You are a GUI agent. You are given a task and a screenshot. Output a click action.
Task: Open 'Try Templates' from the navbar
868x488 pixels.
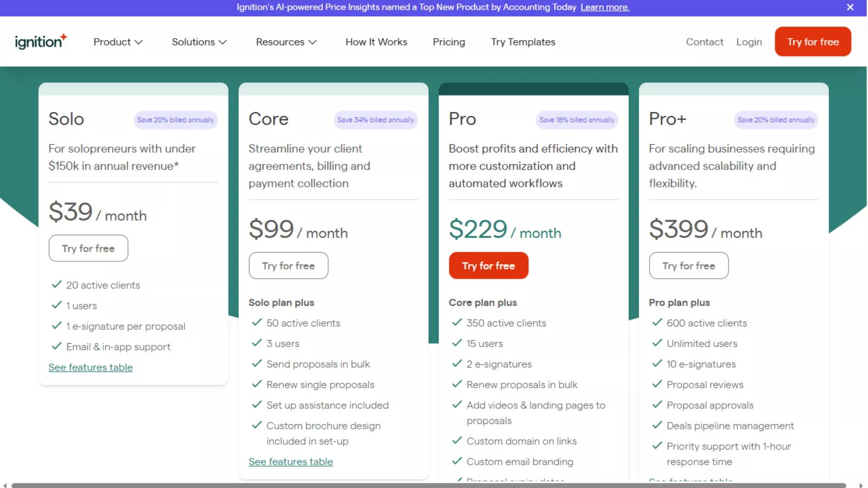point(522,42)
